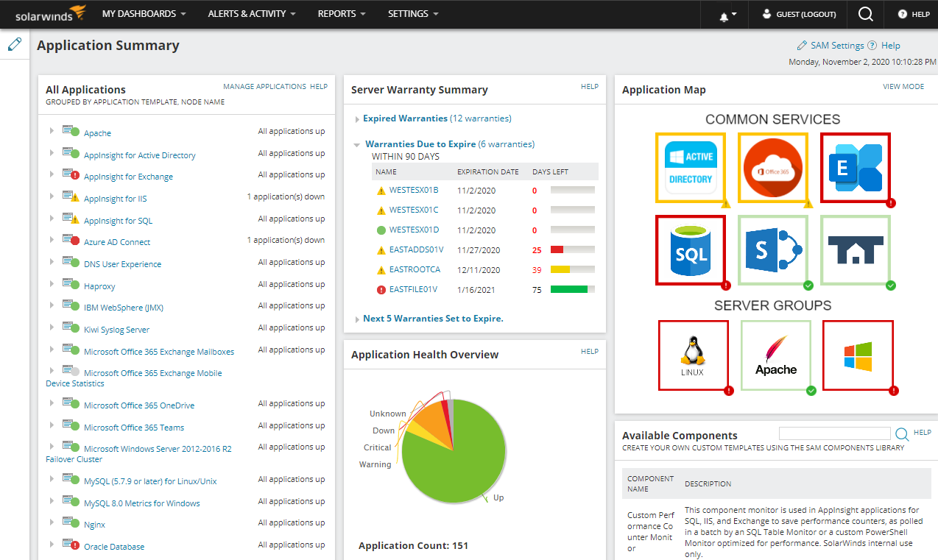Select the SharePoint icon in Common Services
The width and height of the screenshot is (938, 560).
pos(772,249)
